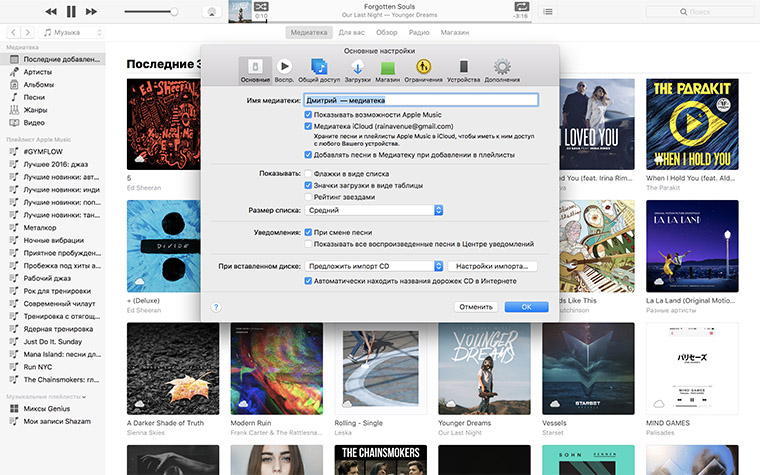
Task: Switch to the Магазин tab
Action: point(455,32)
